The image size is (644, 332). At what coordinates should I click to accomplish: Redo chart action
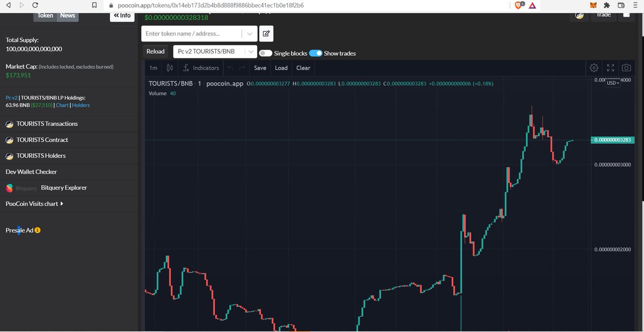242,68
